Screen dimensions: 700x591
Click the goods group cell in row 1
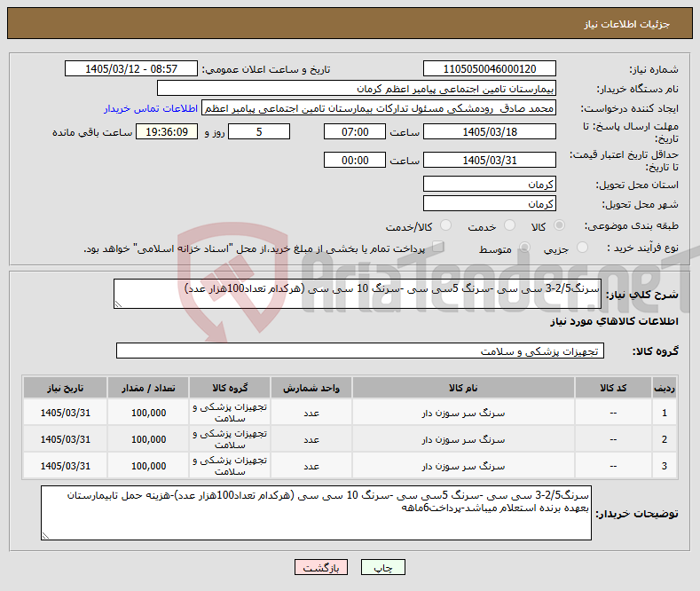pos(230,413)
